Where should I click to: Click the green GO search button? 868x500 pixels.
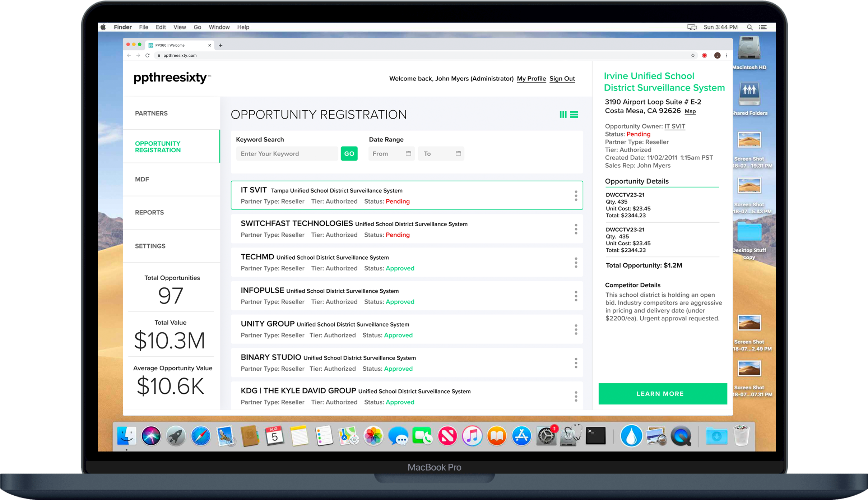[x=349, y=153]
